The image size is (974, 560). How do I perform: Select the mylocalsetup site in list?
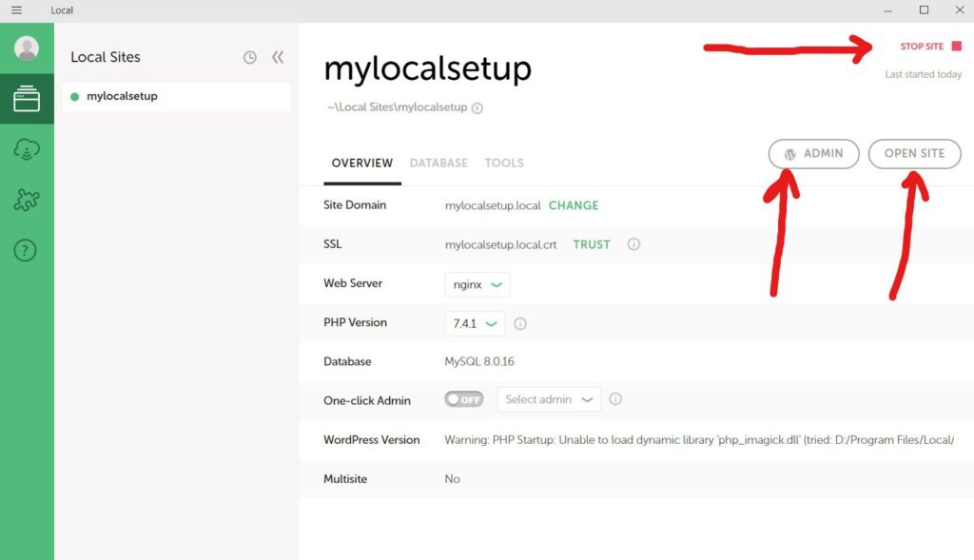[176, 96]
